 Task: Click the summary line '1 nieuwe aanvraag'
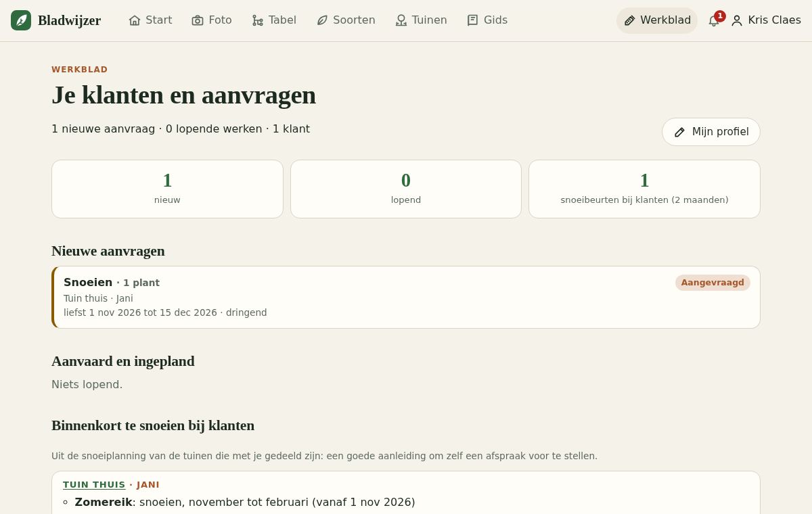pyautogui.click(x=181, y=128)
